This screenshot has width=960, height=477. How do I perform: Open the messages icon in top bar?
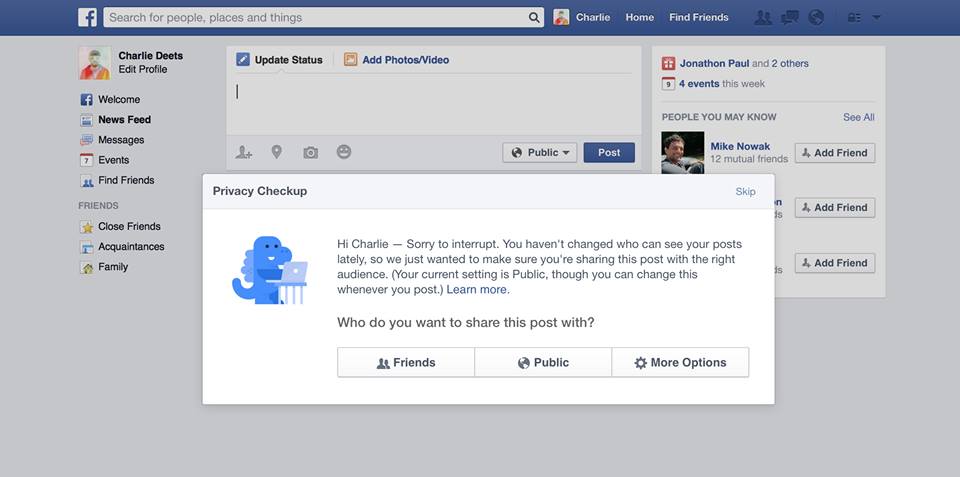click(x=790, y=17)
